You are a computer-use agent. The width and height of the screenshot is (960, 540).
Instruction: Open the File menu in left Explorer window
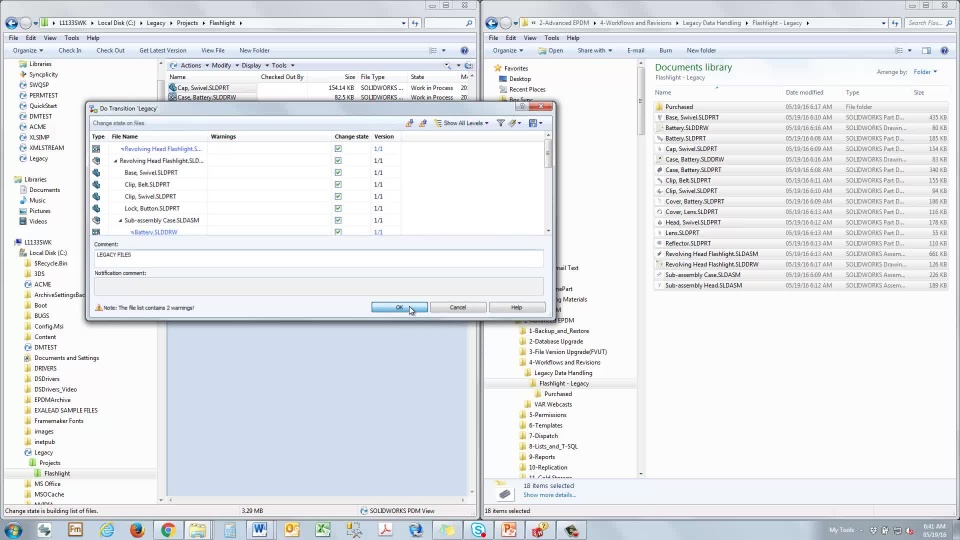pyautogui.click(x=13, y=38)
